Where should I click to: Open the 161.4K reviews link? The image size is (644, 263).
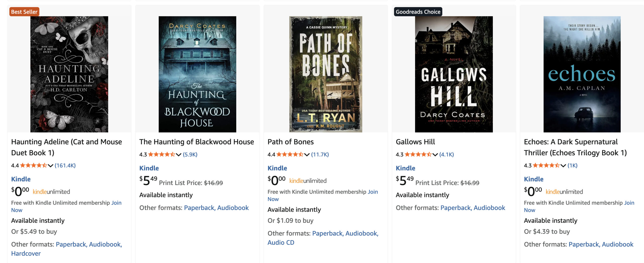(65, 166)
